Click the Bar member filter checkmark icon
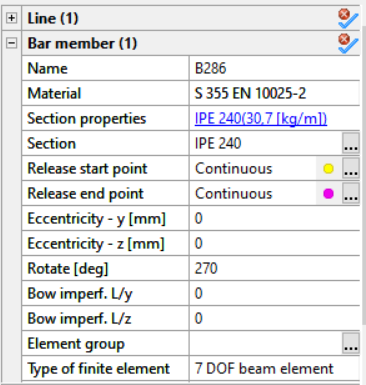The height and width of the screenshot is (385, 366). pyautogui.click(x=348, y=44)
